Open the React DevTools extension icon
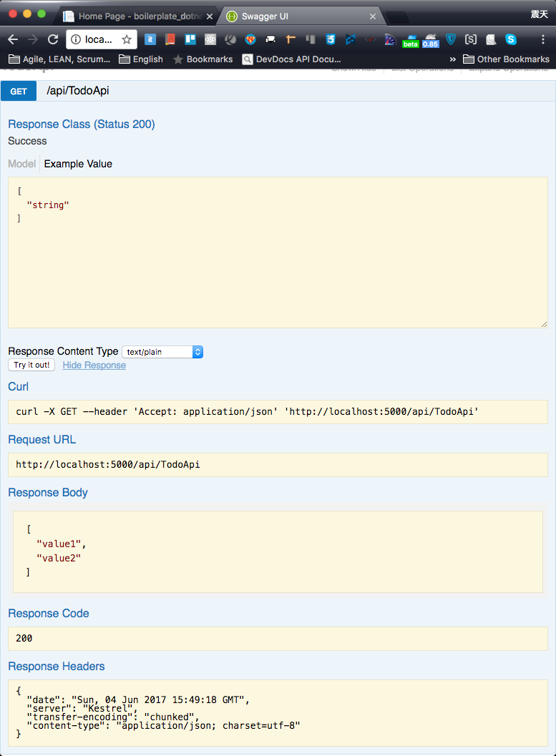 [x=210, y=40]
